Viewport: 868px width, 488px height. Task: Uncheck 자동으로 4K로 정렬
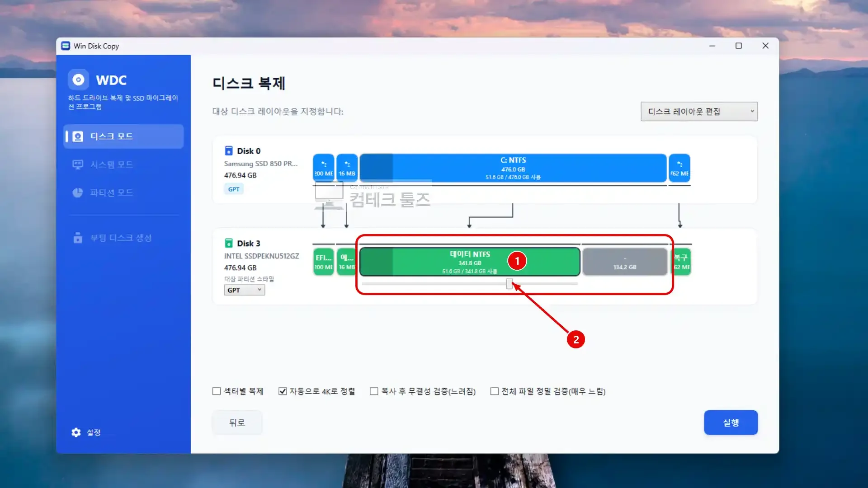[283, 391]
